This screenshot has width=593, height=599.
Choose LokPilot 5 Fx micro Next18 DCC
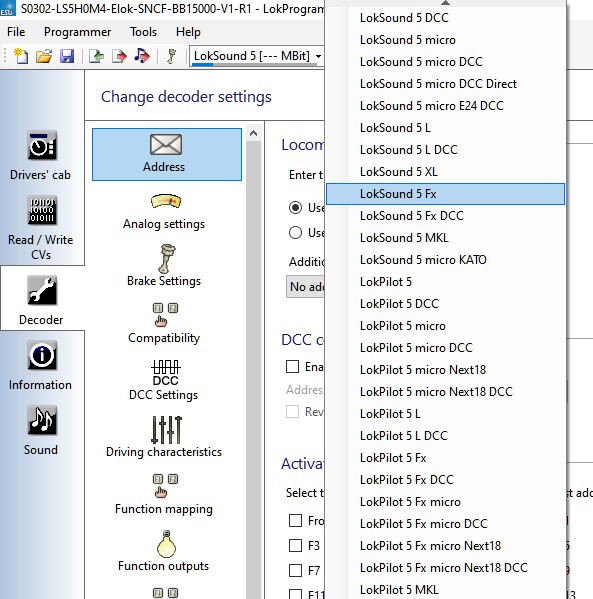[x=445, y=568]
